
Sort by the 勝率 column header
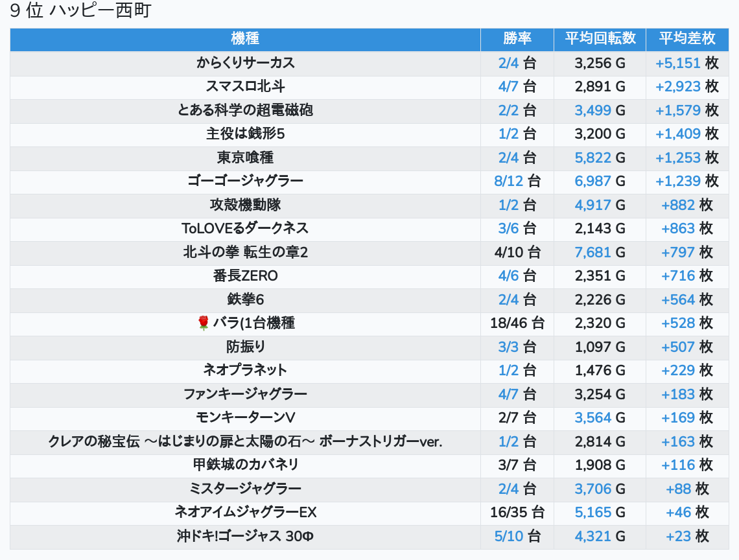coord(517,38)
